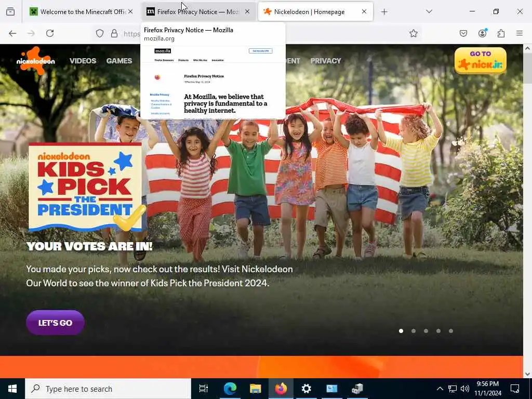The image size is (532, 399).
Task: Click the site security padlock icon
Action: pos(114,33)
